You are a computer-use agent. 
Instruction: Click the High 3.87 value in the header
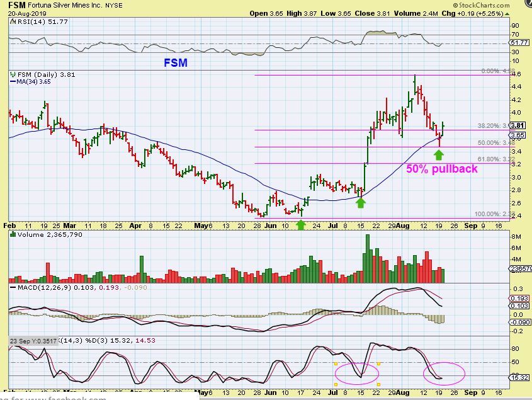[x=302, y=14]
